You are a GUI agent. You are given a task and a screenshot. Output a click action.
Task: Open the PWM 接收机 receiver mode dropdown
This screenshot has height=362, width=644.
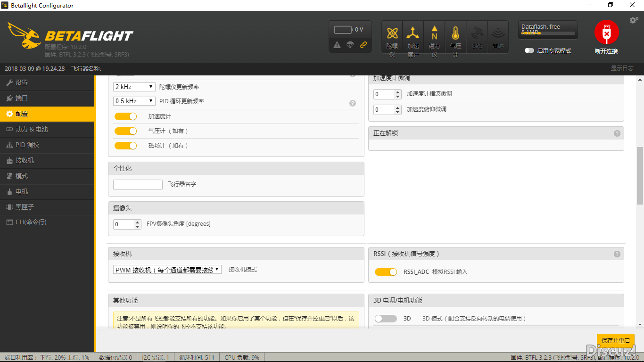tap(167, 270)
